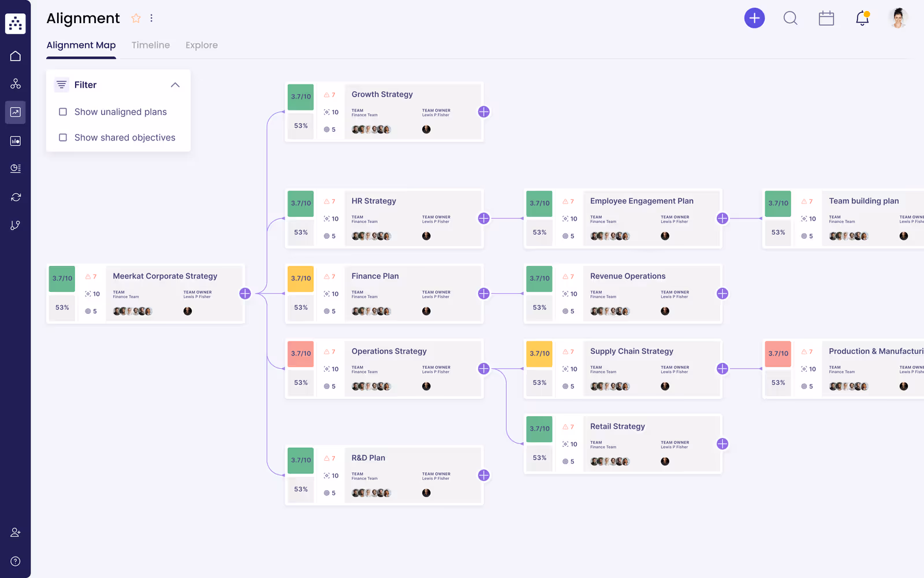Open the Home view from the sidebar
924x578 pixels.
16,55
